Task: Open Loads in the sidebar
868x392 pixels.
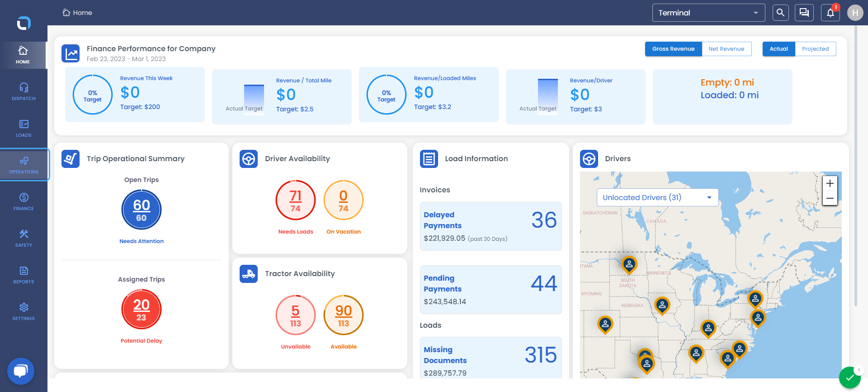Action: [24, 128]
